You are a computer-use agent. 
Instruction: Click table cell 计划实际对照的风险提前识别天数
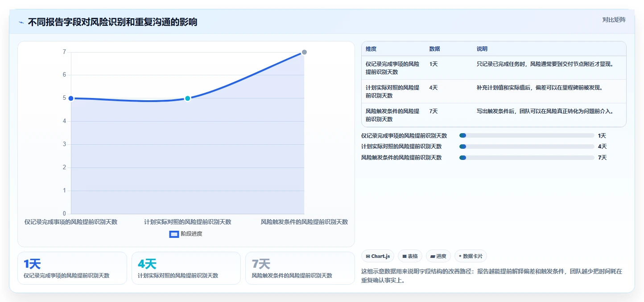(392, 92)
